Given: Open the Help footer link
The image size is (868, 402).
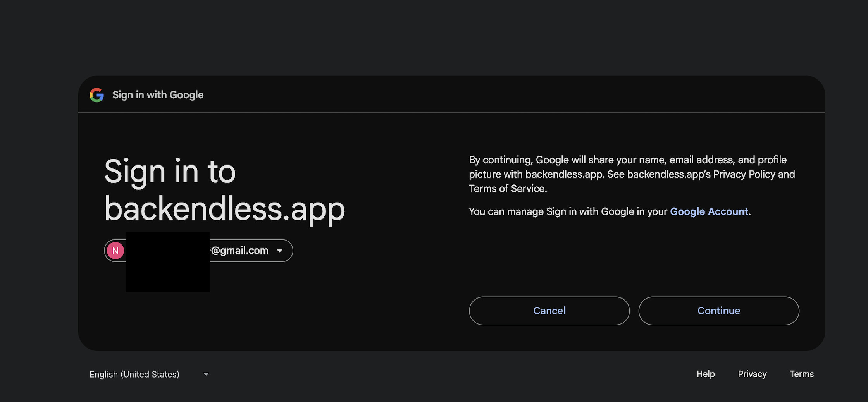Looking at the screenshot, I should (x=706, y=374).
